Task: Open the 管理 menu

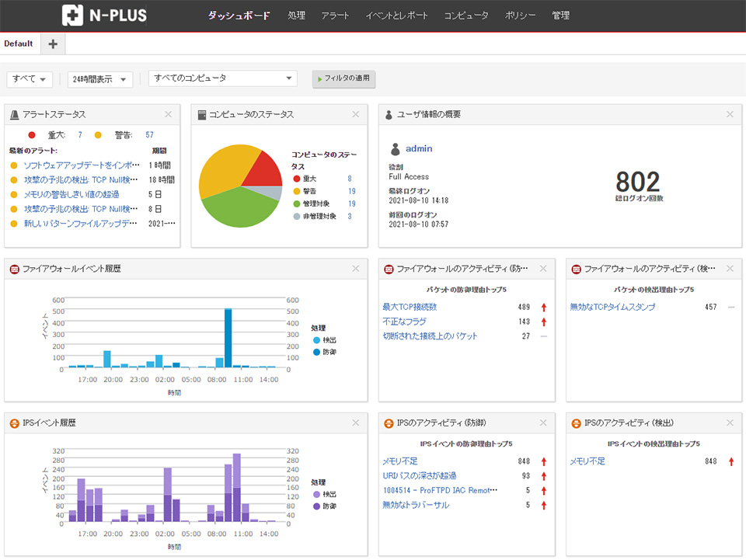Action: (x=560, y=16)
